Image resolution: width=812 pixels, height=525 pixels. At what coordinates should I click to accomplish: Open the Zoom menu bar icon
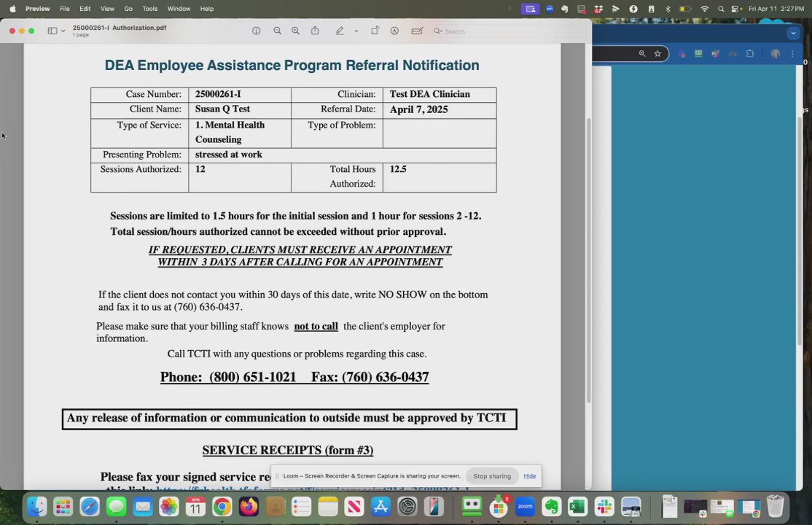(550, 9)
